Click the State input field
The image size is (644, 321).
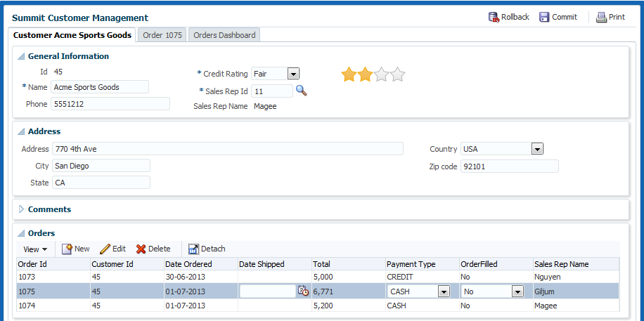[101, 183]
